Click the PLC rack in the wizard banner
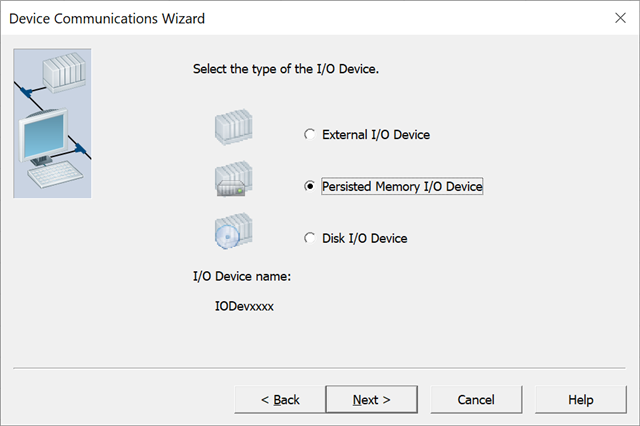Viewport: 640px width, 426px height. point(64,71)
